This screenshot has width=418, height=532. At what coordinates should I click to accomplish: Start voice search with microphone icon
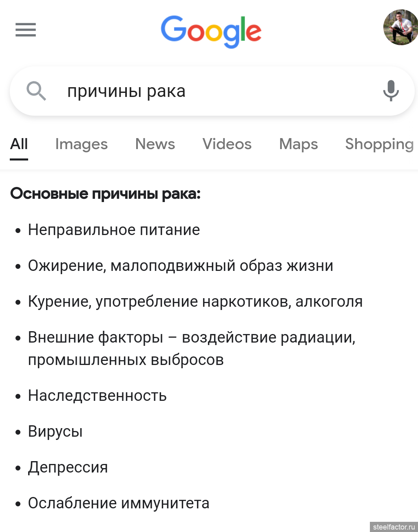point(391,90)
